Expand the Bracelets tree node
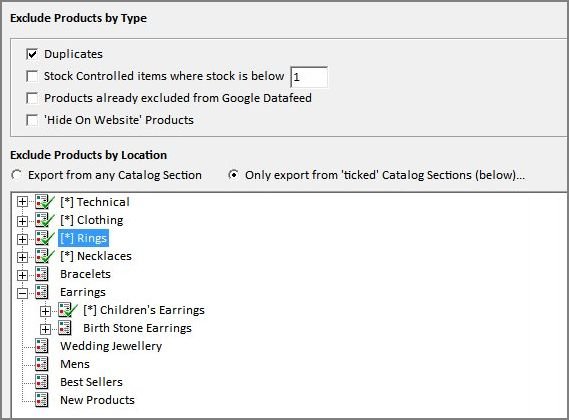The height and width of the screenshot is (420, 569). 22,275
